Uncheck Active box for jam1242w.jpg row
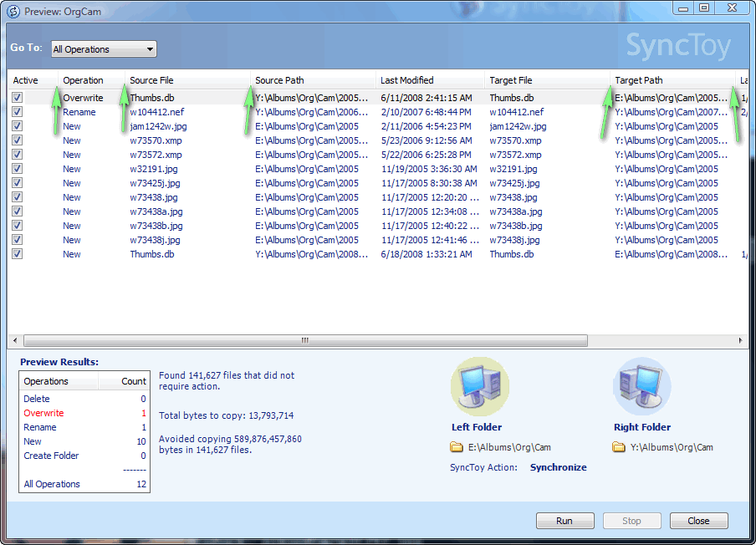Screen dimensions: 756x545 click(18, 126)
